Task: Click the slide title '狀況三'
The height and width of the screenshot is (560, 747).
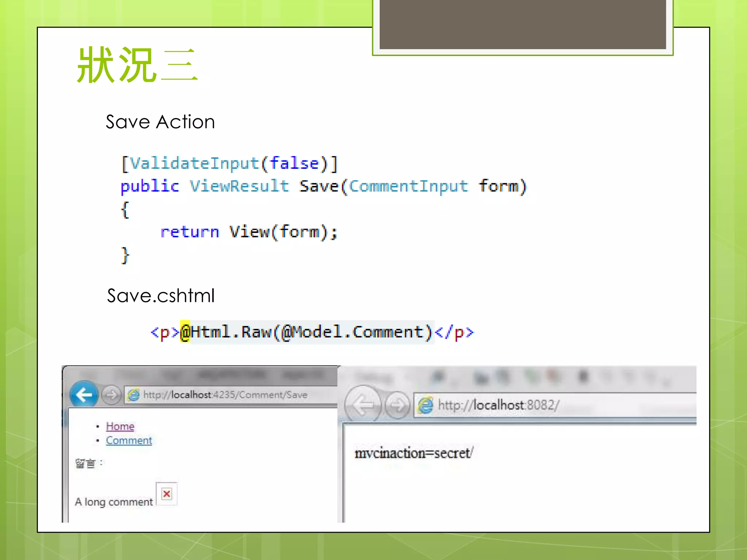Action: [x=137, y=65]
